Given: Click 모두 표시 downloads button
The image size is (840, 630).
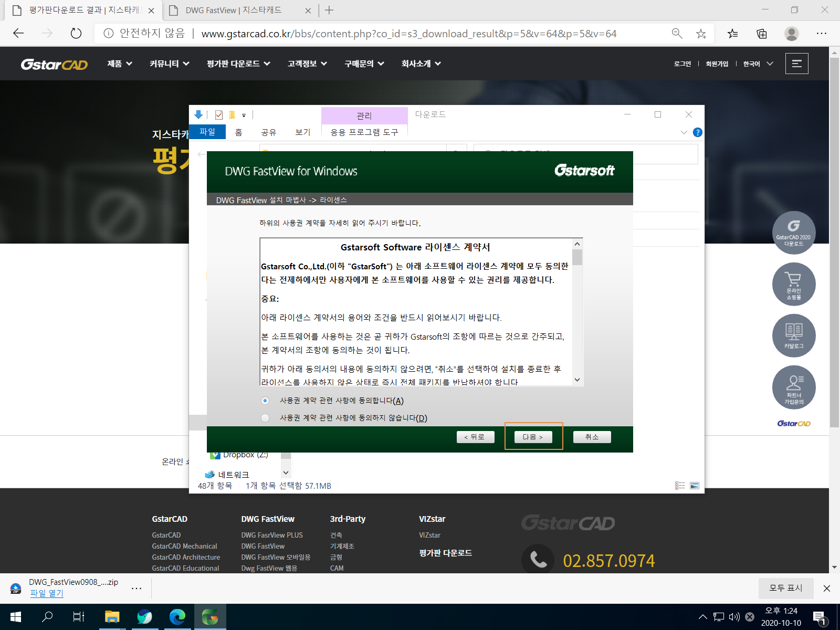Looking at the screenshot, I should (786, 589).
